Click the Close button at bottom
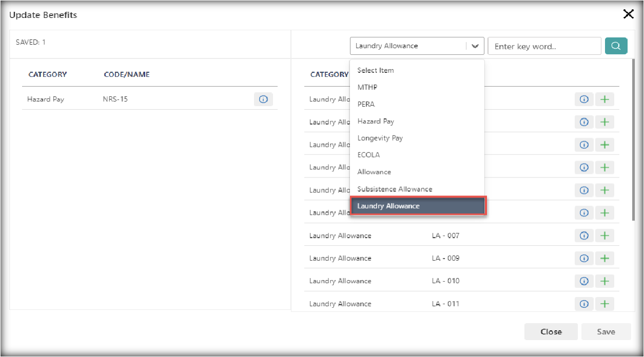The image size is (644, 357). [551, 332]
